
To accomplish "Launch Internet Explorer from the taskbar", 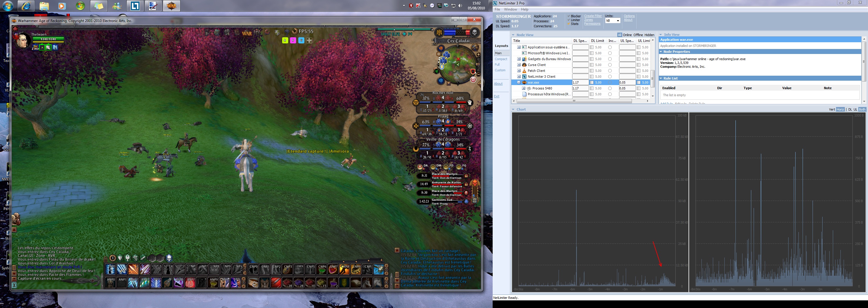I will pyautogui.click(x=26, y=6).
